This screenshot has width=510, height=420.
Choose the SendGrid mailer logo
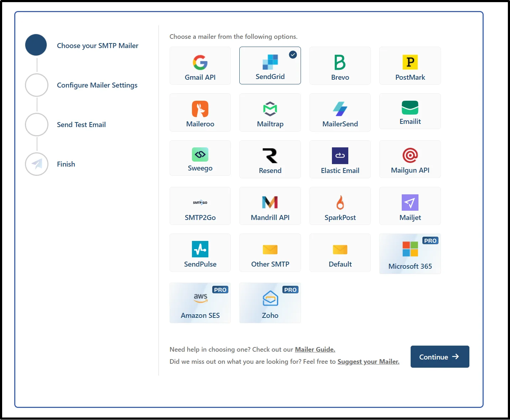point(270,62)
